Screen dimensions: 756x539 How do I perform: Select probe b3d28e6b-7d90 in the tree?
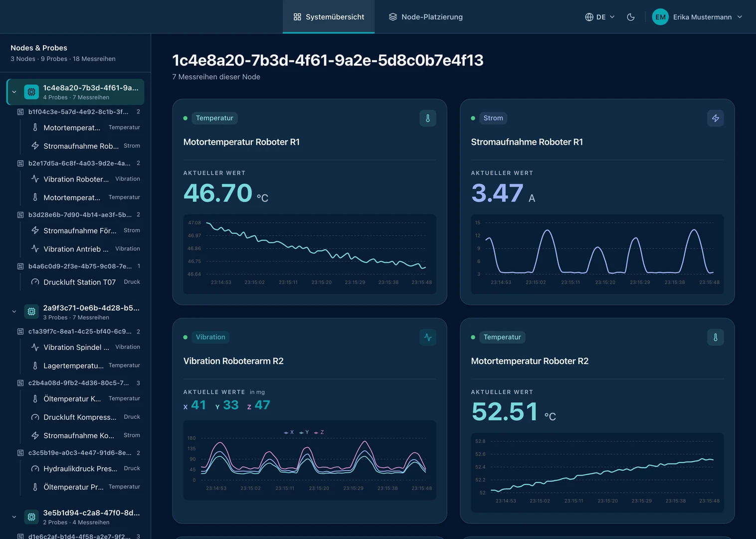click(x=78, y=215)
